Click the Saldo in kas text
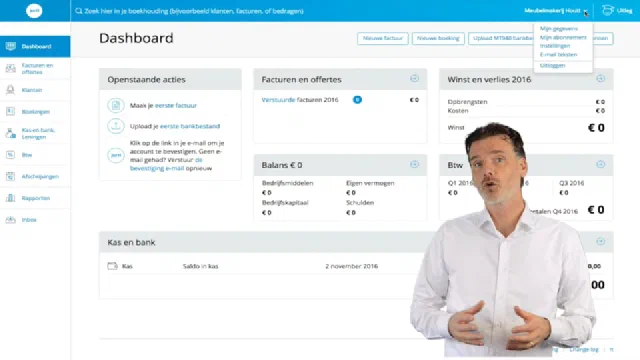The width and height of the screenshot is (640, 360). (x=200, y=266)
